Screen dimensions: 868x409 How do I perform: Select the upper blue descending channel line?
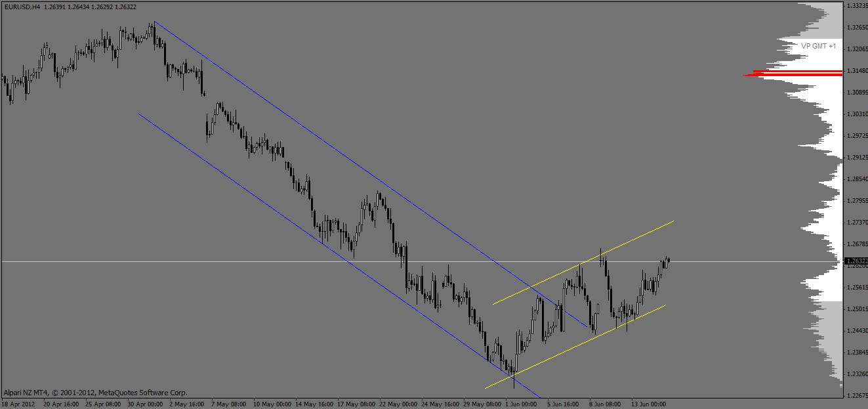[x=370, y=173]
